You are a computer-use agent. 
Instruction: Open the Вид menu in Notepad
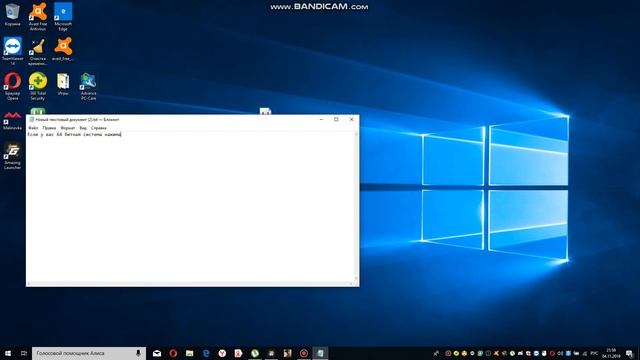[x=83, y=128]
